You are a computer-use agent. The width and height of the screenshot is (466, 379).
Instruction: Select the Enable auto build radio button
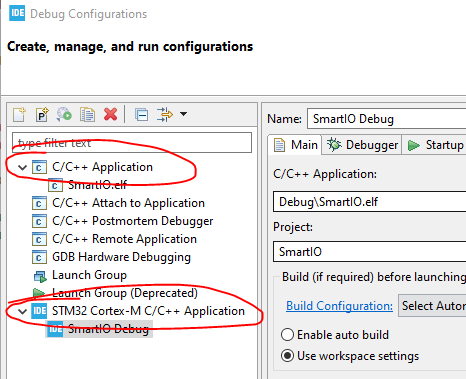point(287,335)
